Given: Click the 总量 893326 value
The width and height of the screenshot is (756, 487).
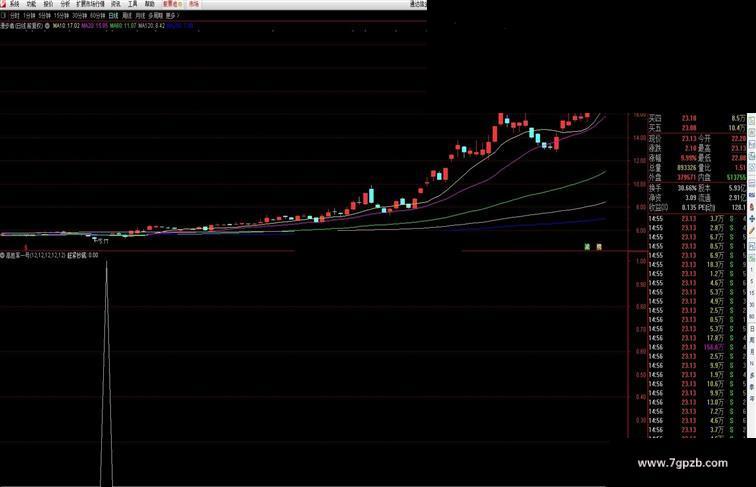Looking at the screenshot, I should [687, 168].
